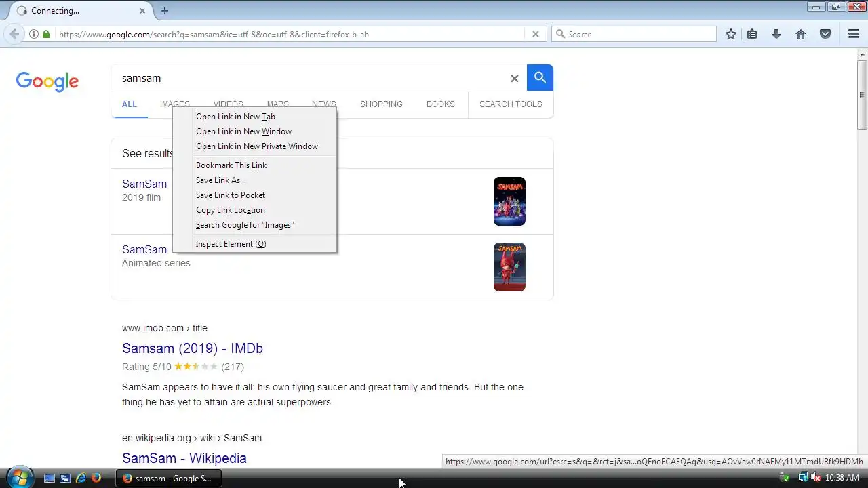The width and height of the screenshot is (868, 488).
Task: Select Save Link to Pocket
Action: [255, 195]
